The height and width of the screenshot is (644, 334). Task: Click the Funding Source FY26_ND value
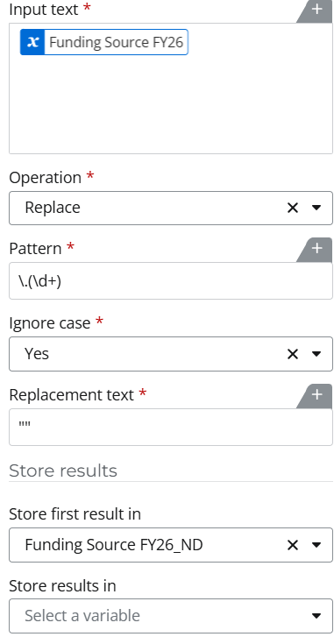tap(114, 545)
